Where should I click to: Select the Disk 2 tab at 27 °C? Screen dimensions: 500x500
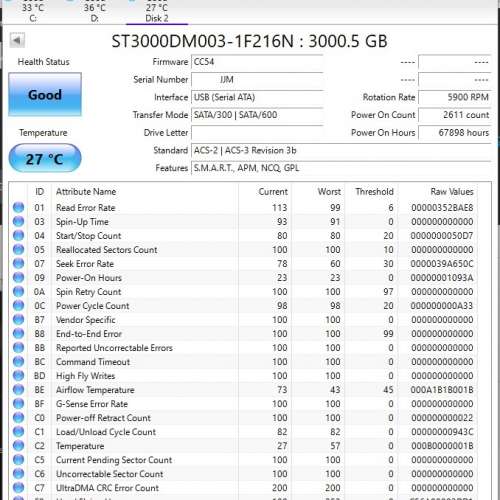click(x=157, y=12)
